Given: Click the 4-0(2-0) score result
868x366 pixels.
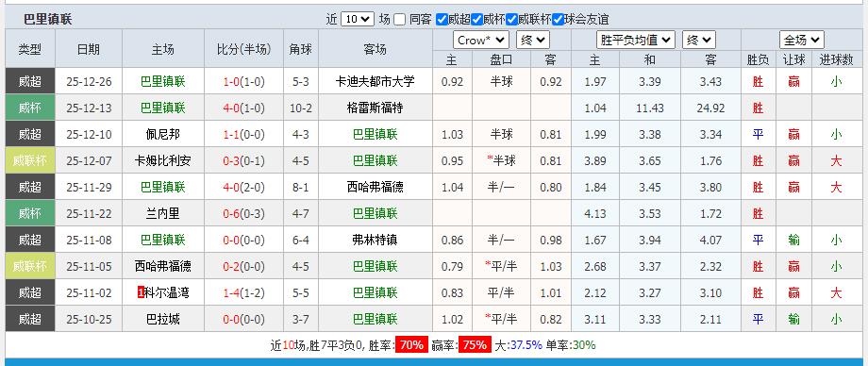Looking at the screenshot, I should point(243,187).
